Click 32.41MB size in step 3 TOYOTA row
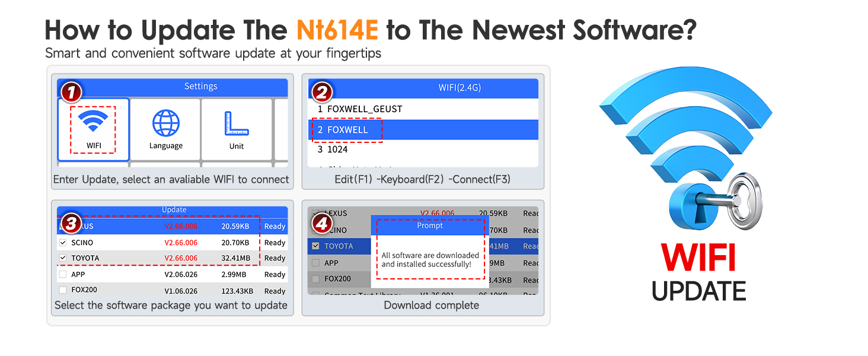Screen dimensions: 868x356 click(236, 258)
